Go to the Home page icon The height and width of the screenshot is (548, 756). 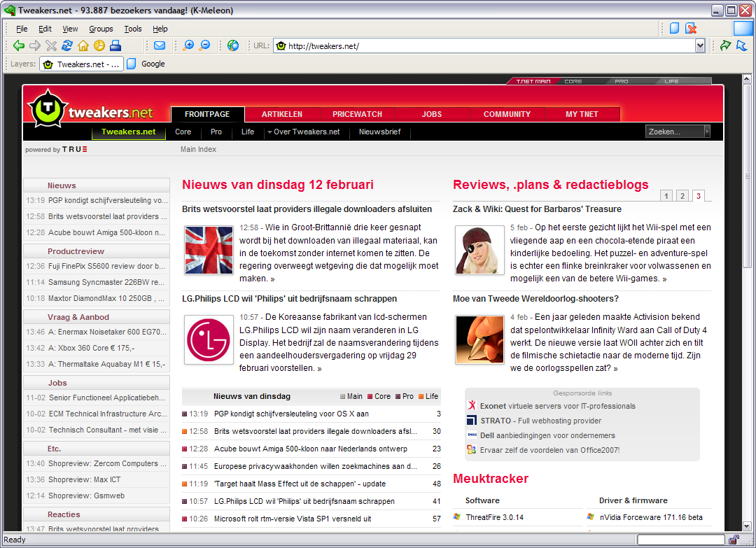(x=83, y=45)
